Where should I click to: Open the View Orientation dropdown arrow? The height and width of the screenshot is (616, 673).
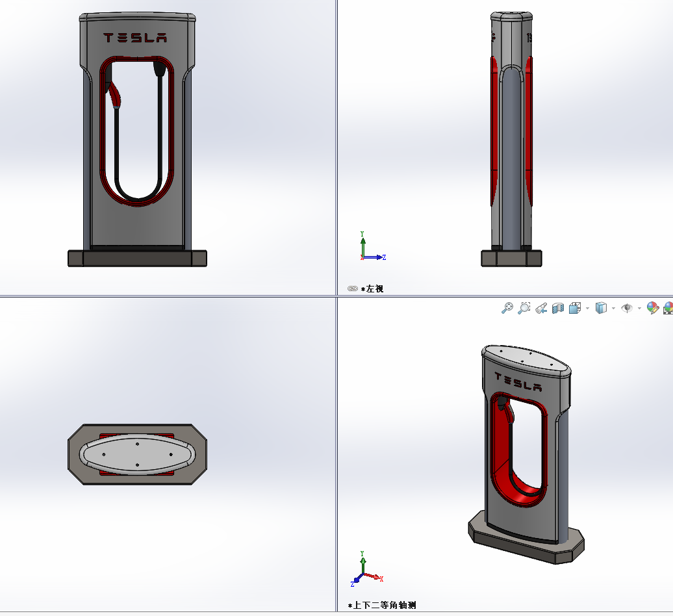click(x=588, y=308)
